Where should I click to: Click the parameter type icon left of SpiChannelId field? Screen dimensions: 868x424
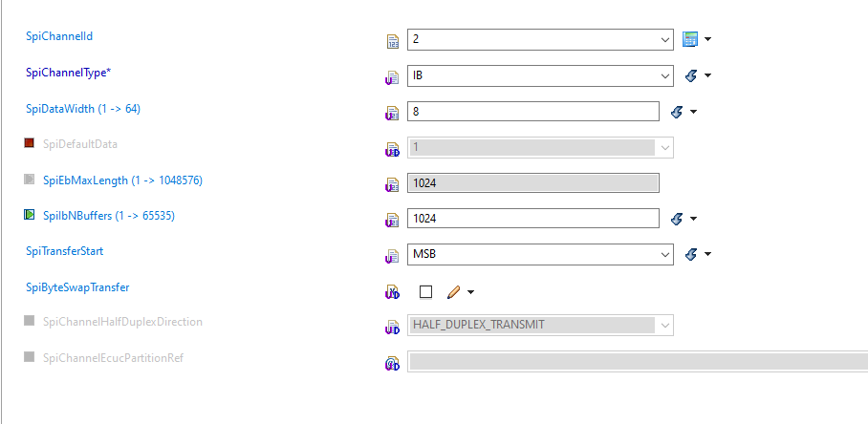[391, 41]
